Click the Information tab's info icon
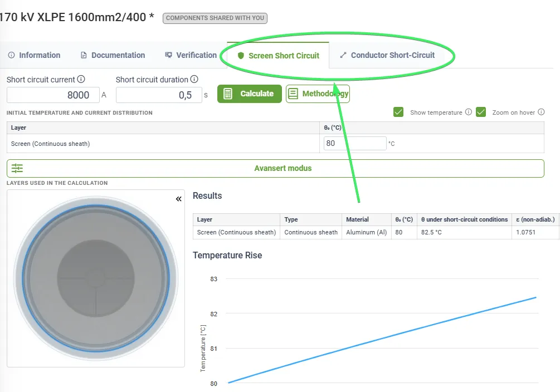The width and height of the screenshot is (560, 392). [x=12, y=55]
